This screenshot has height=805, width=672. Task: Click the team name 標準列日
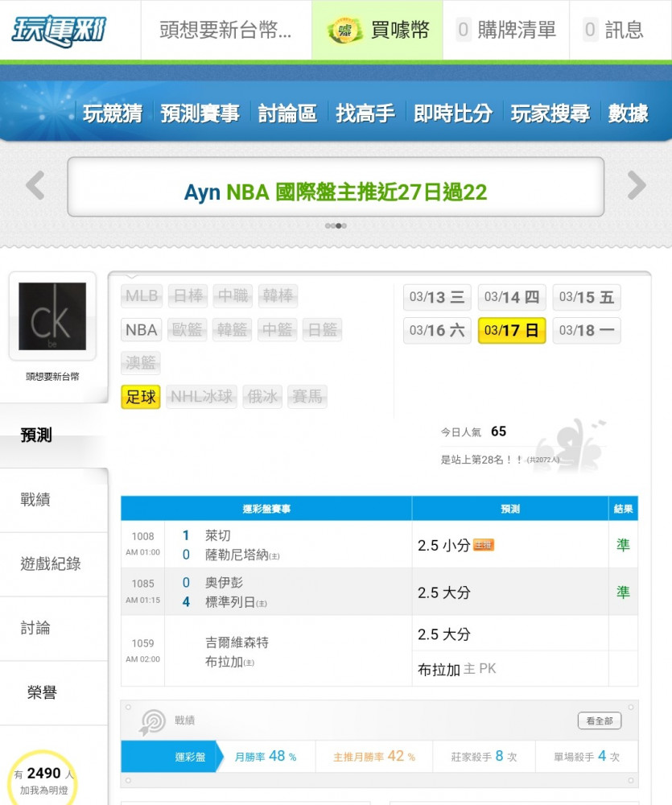[x=230, y=602]
